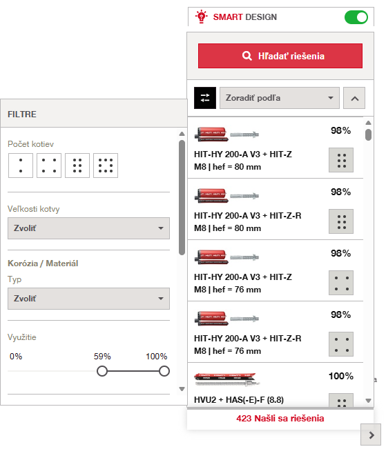The width and height of the screenshot is (386, 449).
Task: Click product image of HIT-Z 76 mm result
Action: point(227,257)
